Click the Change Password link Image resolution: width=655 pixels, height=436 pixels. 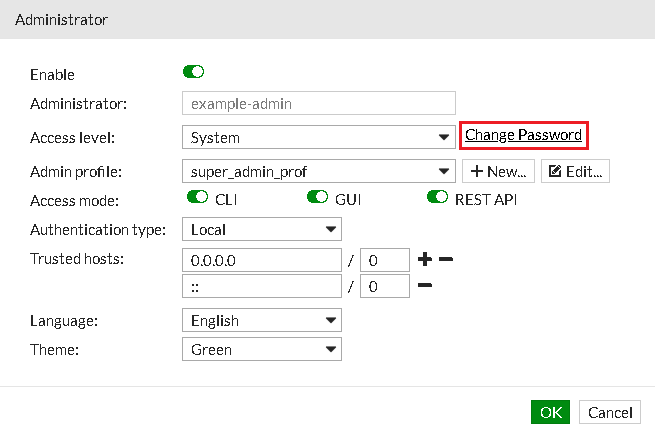(x=523, y=135)
